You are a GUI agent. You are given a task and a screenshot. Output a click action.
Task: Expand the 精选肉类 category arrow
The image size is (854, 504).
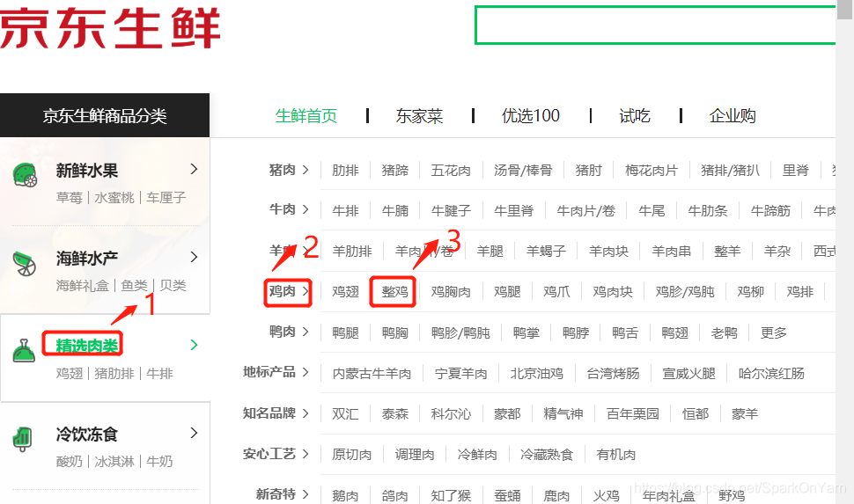pos(194,345)
